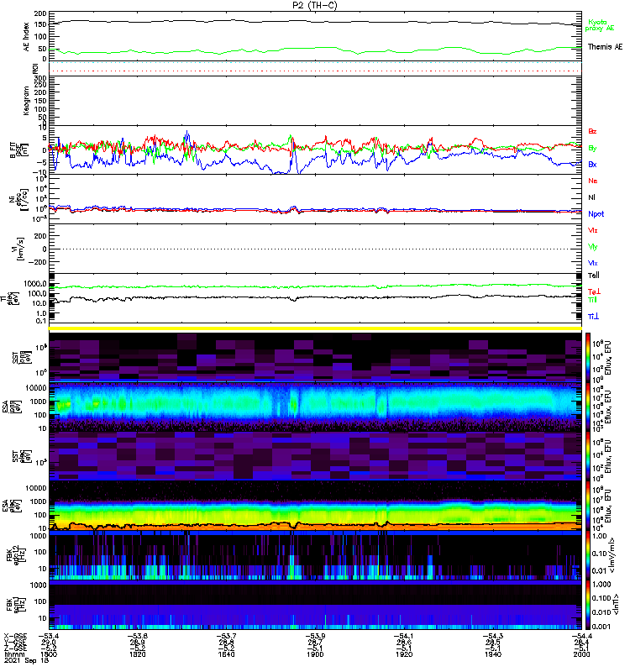Click the 1840 time tick label
The image size is (630, 672).
pyautogui.click(x=226, y=654)
